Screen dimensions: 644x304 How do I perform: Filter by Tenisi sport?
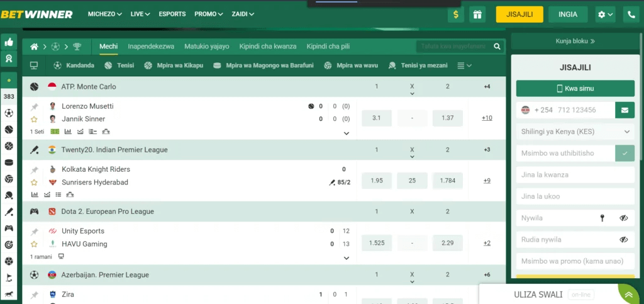[x=119, y=65]
